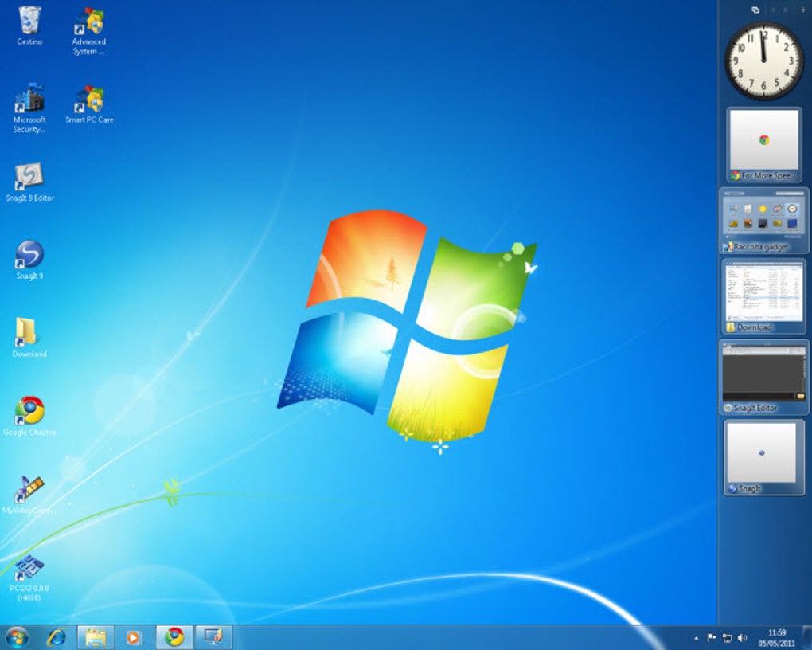This screenshot has width=812, height=650.
Task: Add a gadget with the plus icon
Action: point(803,10)
